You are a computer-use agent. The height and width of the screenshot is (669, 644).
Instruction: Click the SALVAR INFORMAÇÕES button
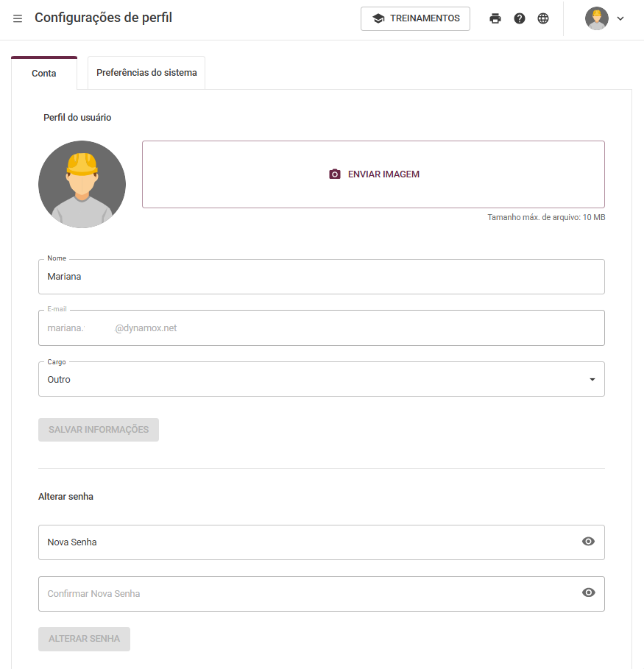click(99, 430)
